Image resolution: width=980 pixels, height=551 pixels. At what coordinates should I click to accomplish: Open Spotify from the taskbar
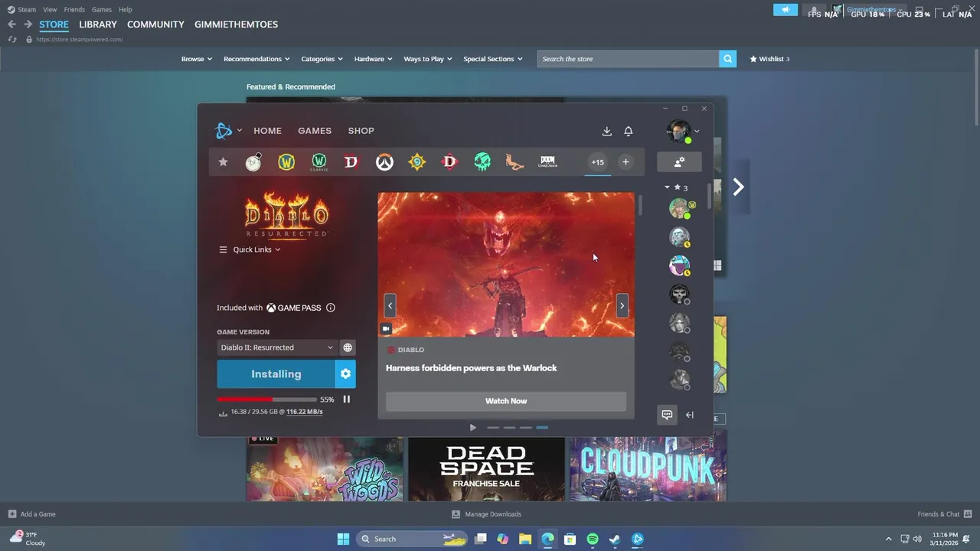pyautogui.click(x=593, y=539)
